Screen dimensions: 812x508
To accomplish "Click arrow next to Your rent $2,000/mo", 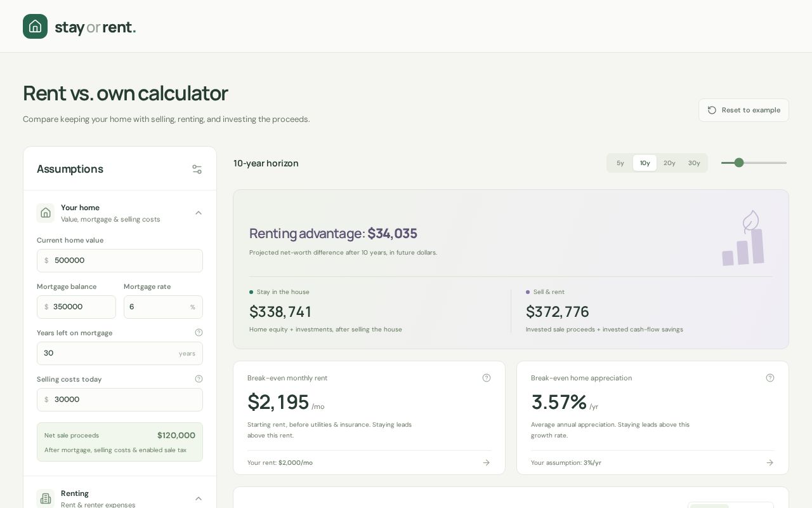I will [x=487, y=463].
